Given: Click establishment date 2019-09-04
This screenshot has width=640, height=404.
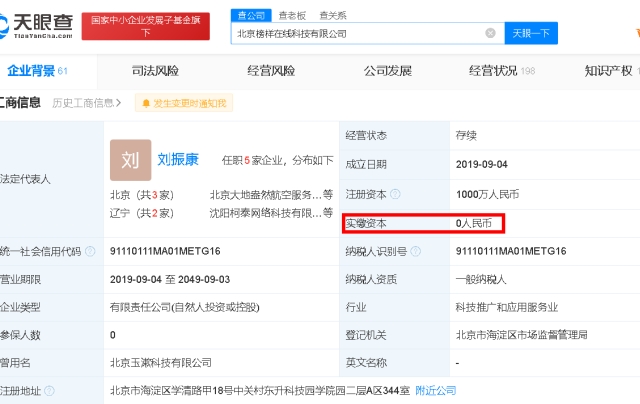Looking at the screenshot, I should (x=482, y=164).
